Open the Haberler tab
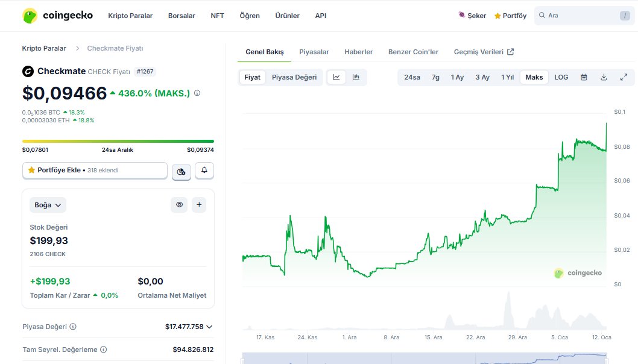The image size is (638, 364). [x=359, y=52]
